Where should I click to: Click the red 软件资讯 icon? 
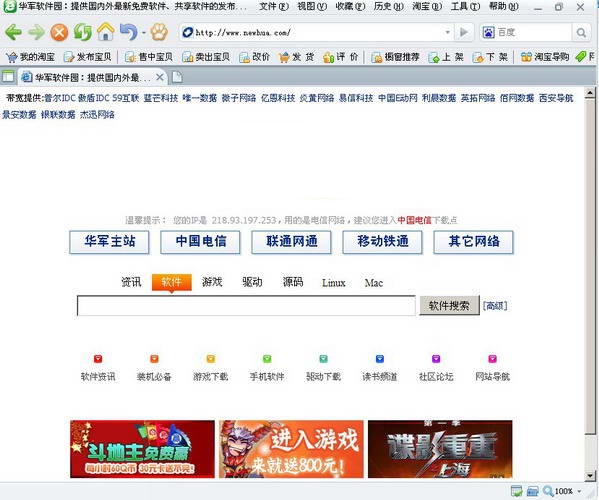(x=98, y=359)
